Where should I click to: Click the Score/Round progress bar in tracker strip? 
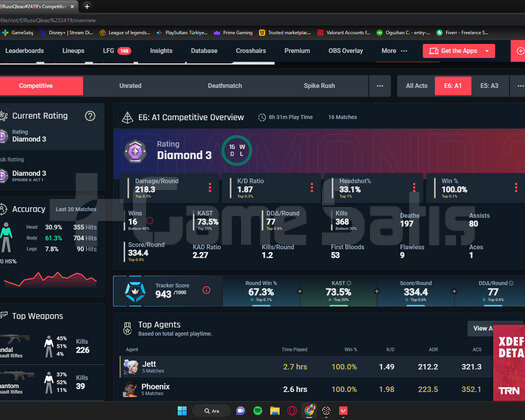tap(416, 305)
